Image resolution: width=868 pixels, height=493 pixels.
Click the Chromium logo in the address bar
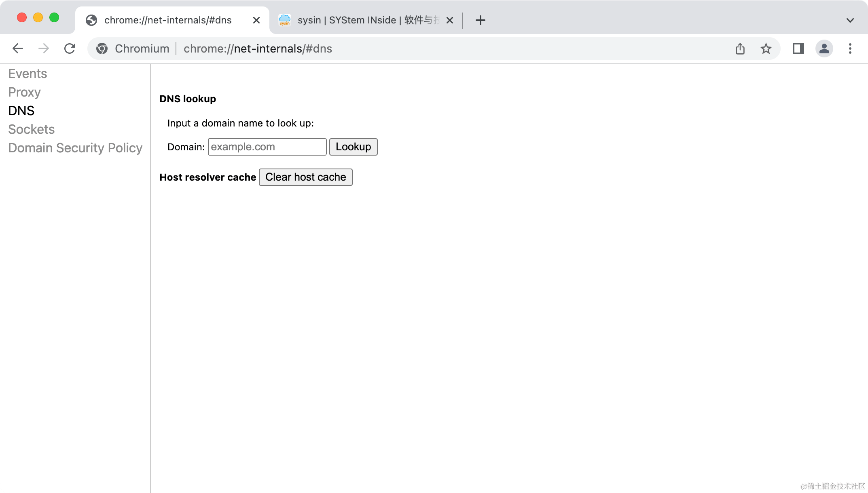coord(102,48)
